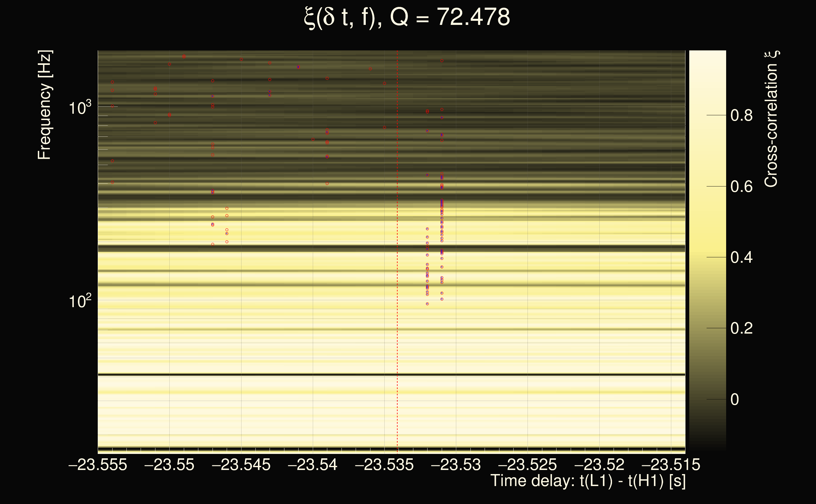Click the colorbar tick label 0
Viewport: 816px width, 504px height.
[734, 400]
